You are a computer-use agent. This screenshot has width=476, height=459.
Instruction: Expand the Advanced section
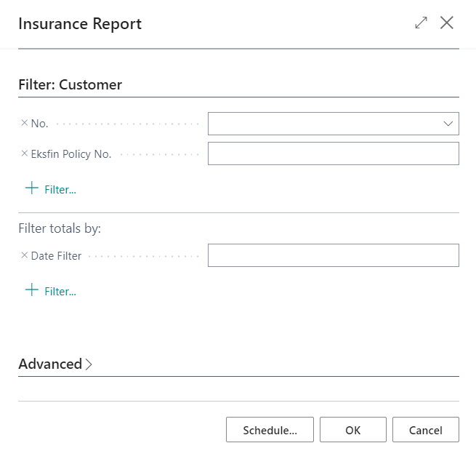(50, 364)
